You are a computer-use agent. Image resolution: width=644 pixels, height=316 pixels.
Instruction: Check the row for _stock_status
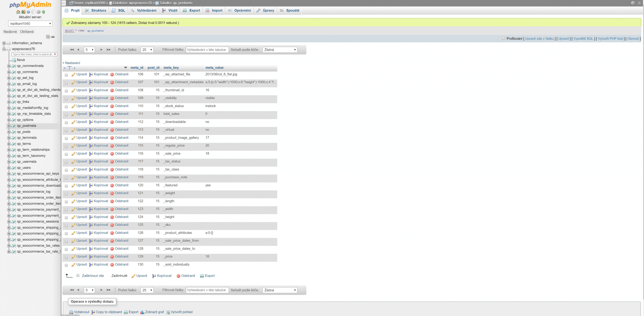click(x=66, y=107)
